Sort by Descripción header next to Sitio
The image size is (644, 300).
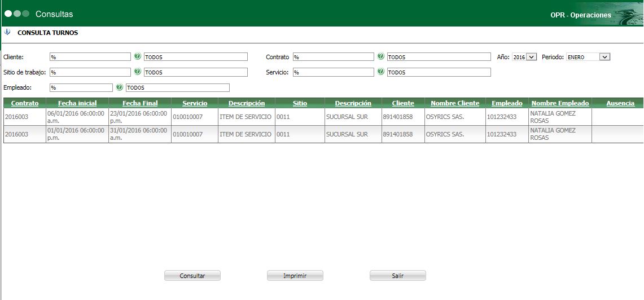pos(353,103)
